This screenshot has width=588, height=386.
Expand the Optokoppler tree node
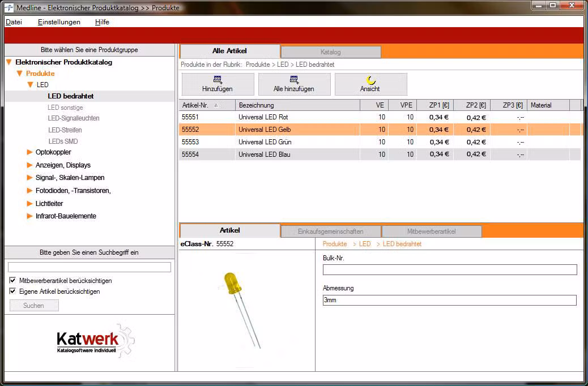coord(29,152)
